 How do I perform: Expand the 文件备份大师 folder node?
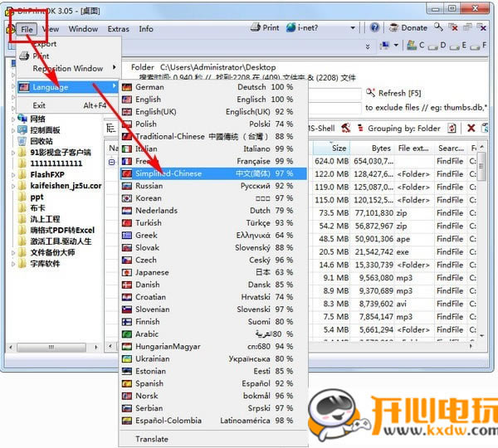[13, 253]
